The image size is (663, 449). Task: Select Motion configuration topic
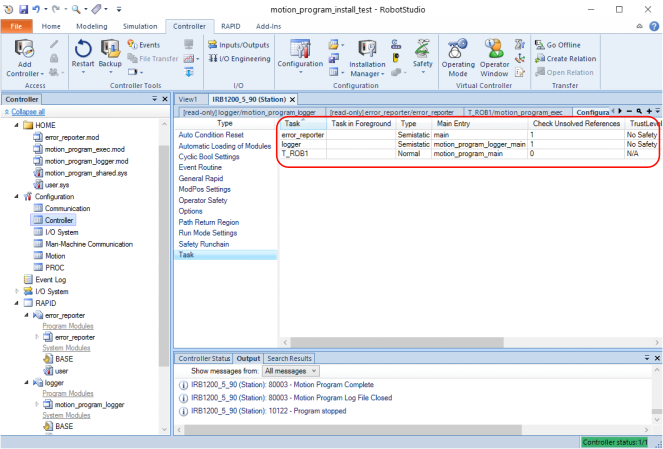point(49,256)
